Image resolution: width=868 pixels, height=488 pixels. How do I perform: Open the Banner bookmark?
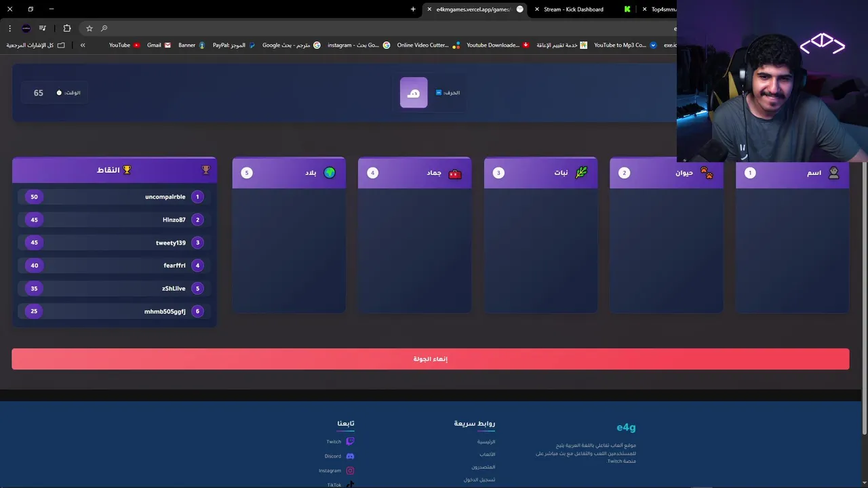pos(192,45)
